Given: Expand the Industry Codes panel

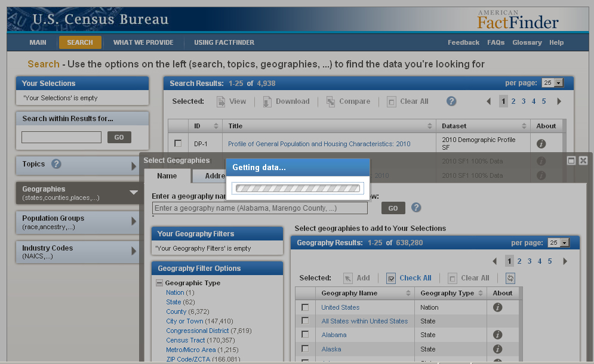Looking at the screenshot, I should coord(133,251).
